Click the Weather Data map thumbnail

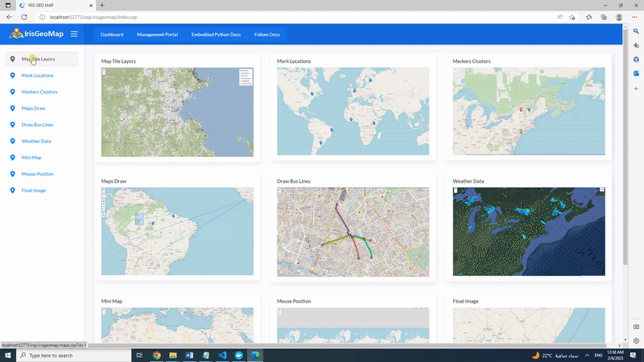point(529,232)
